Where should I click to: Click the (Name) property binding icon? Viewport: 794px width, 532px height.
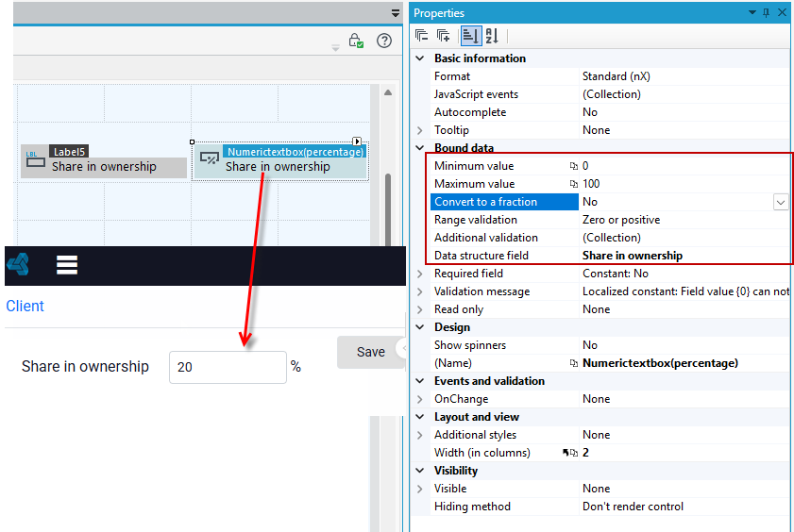pyautogui.click(x=573, y=363)
